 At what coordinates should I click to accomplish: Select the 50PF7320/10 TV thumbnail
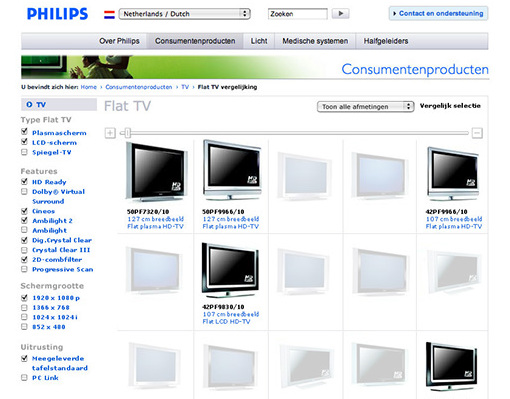[x=157, y=172]
